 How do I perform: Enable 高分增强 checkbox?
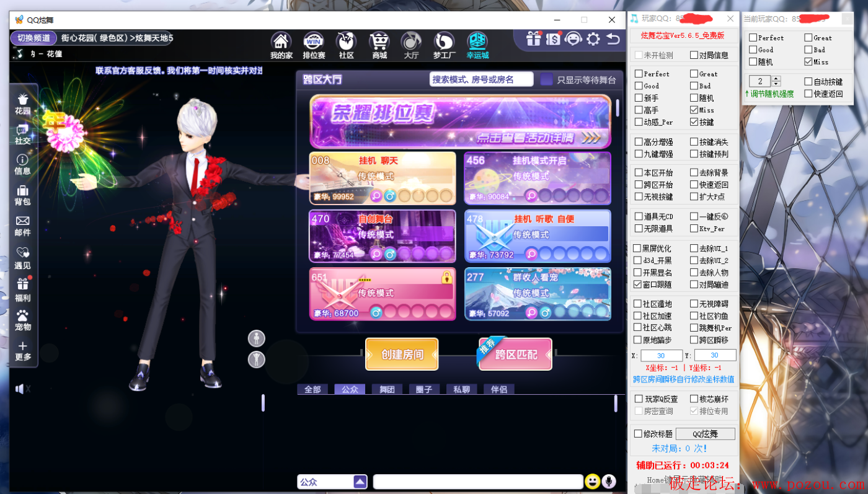[x=639, y=142]
